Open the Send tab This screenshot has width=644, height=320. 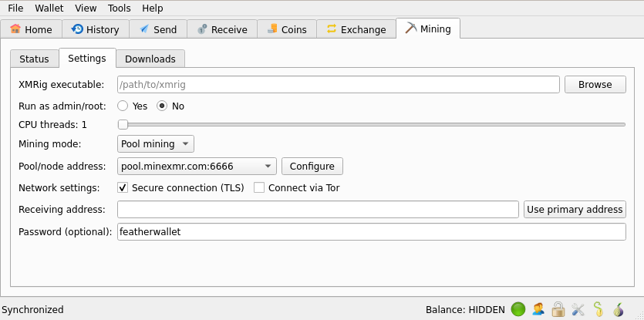158,29
